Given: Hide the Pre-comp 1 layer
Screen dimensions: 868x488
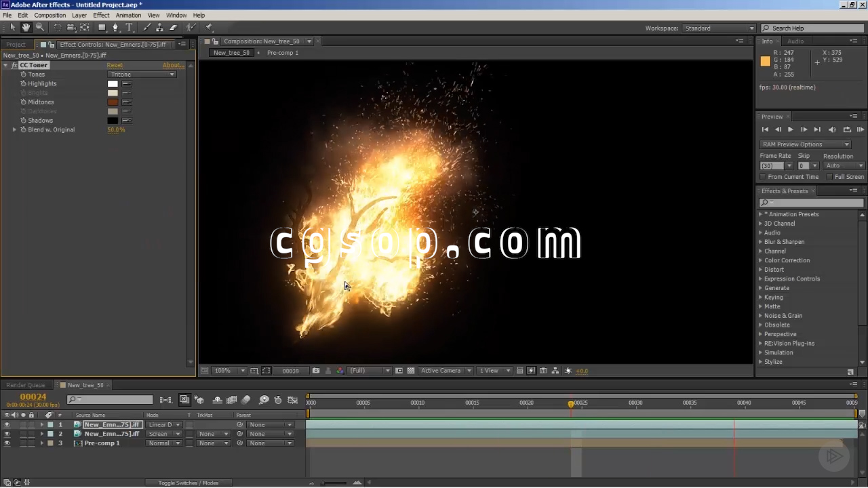Looking at the screenshot, I should tap(7, 443).
